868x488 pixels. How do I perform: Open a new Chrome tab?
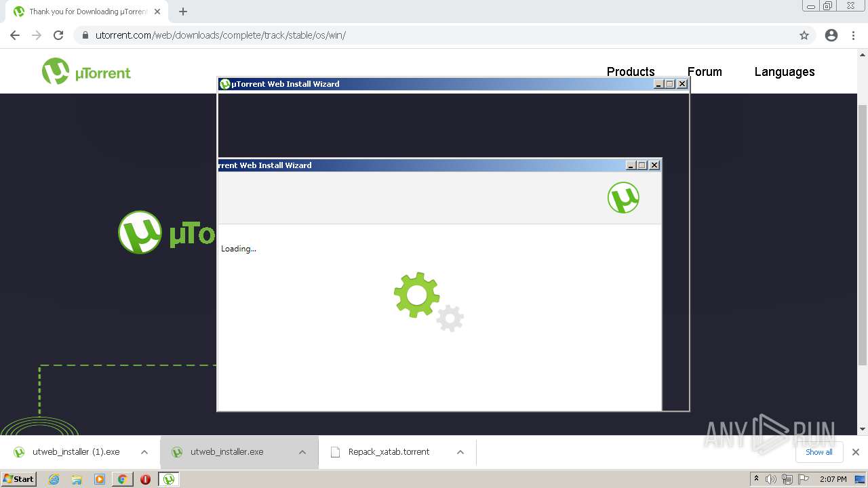point(183,12)
